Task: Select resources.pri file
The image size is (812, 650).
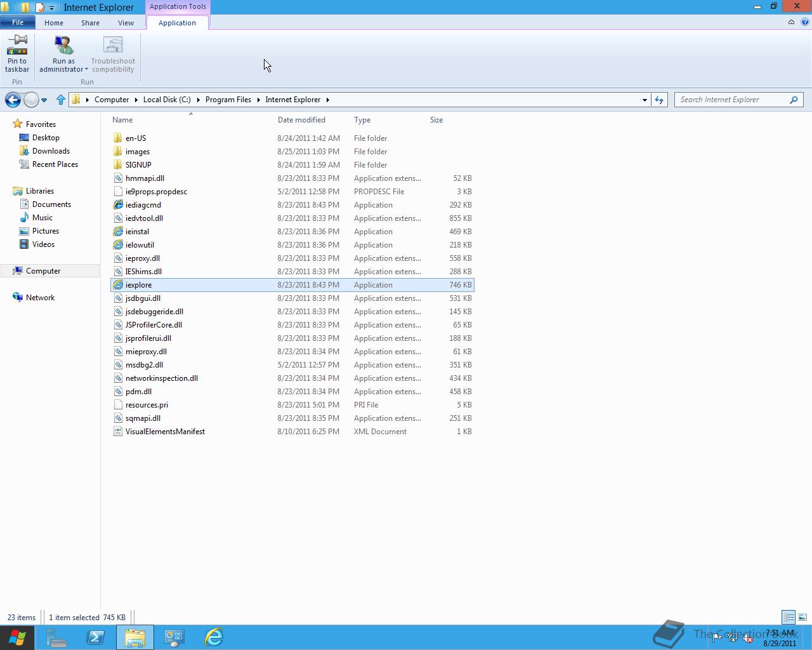Action: [x=292, y=405]
